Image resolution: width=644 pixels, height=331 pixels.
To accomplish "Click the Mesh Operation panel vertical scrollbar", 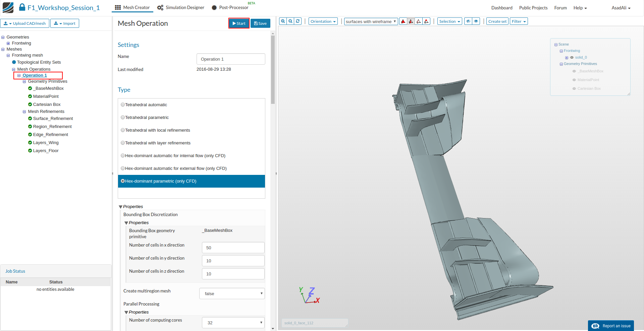I will pos(273,70).
